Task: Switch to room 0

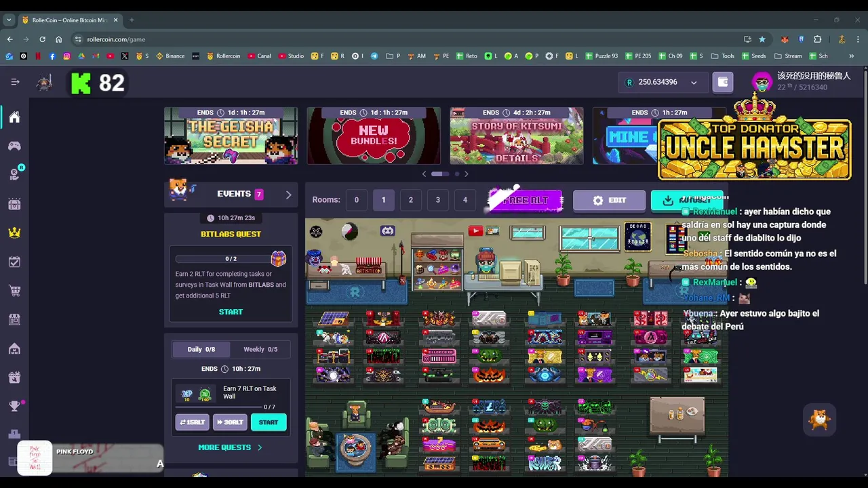Action: click(356, 200)
